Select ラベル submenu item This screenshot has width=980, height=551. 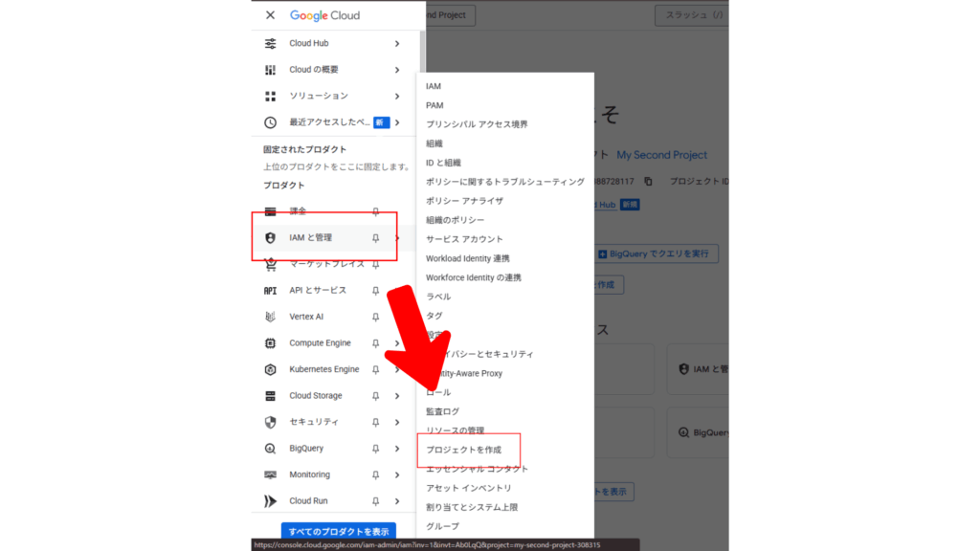438,297
